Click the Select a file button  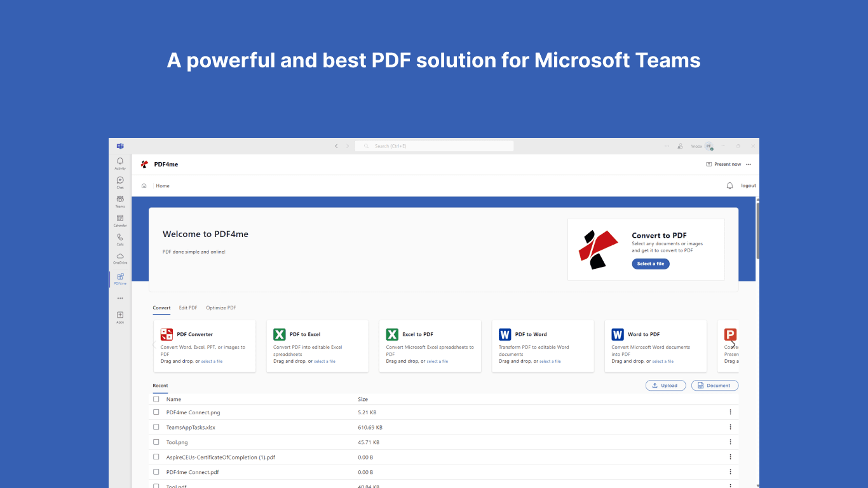[651, 264]
